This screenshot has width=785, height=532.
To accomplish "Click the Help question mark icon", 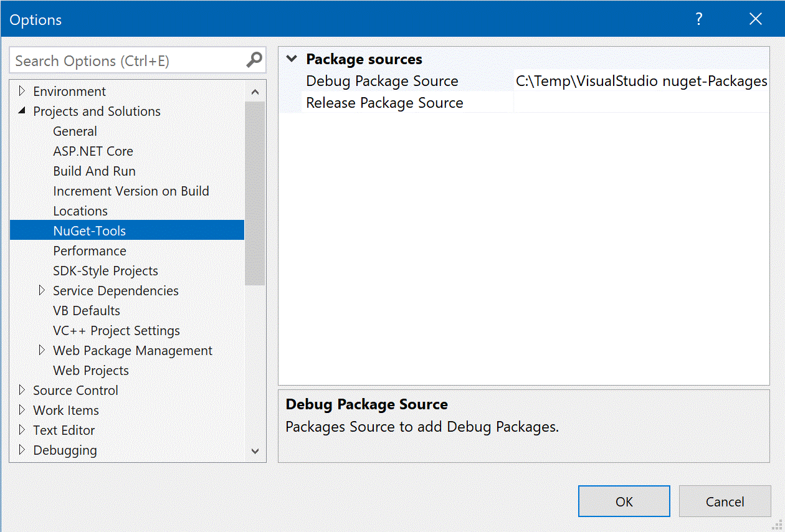I will pos(698,19).
